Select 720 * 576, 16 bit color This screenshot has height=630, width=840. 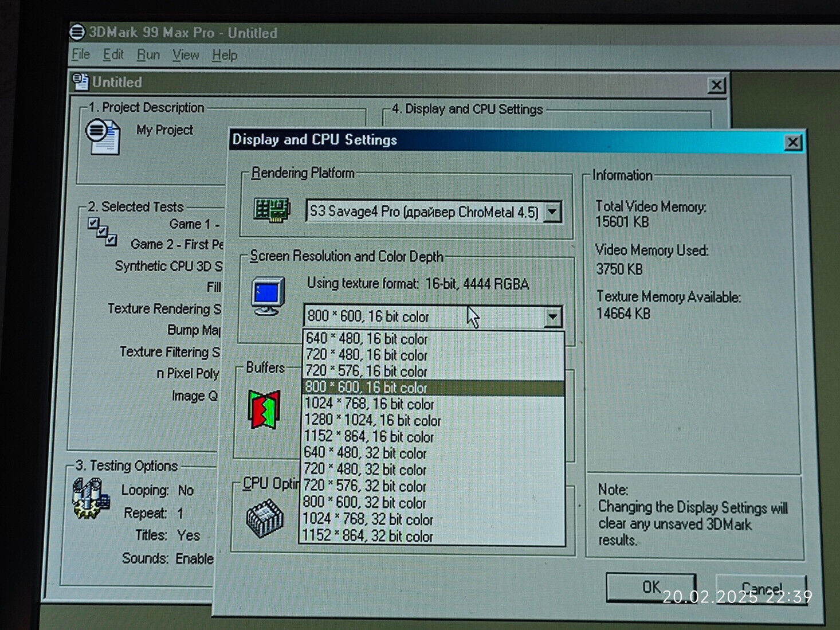point(433,371)
